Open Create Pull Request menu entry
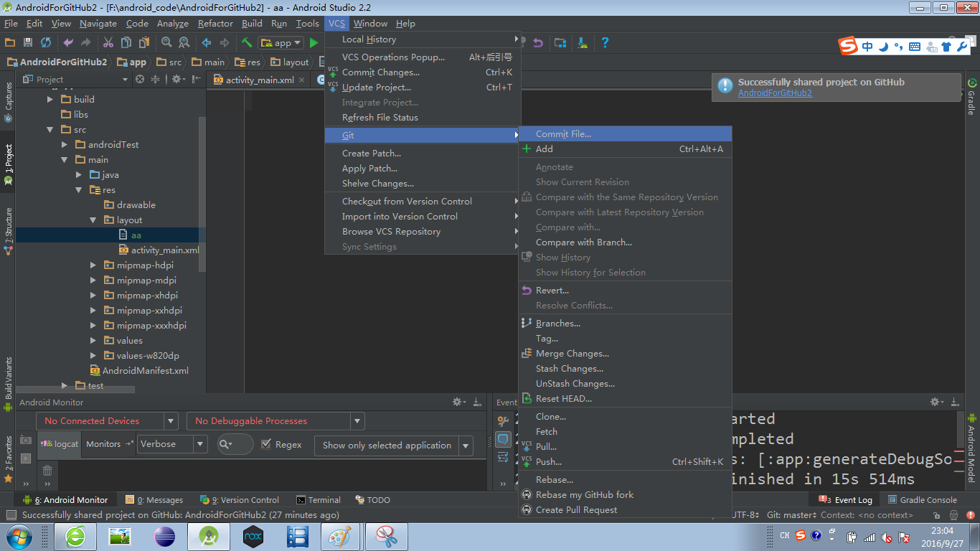Image resolution: width=980 pixels, height=551 pixels. pyautogui.click(x=625, y=510)
